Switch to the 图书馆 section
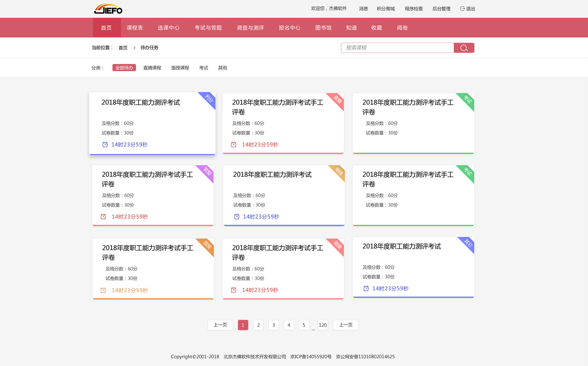 click(x=323, y=27)
